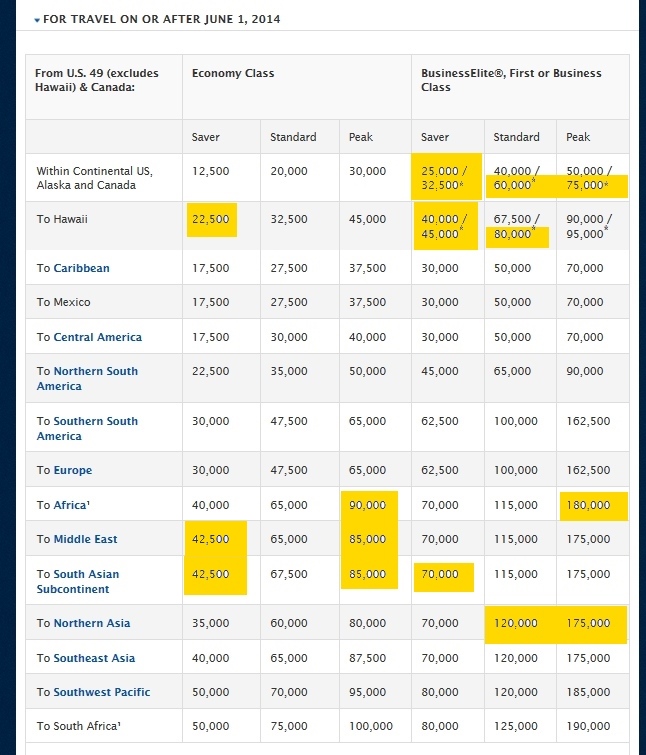Click the Central America link

[x=97, y=337]
